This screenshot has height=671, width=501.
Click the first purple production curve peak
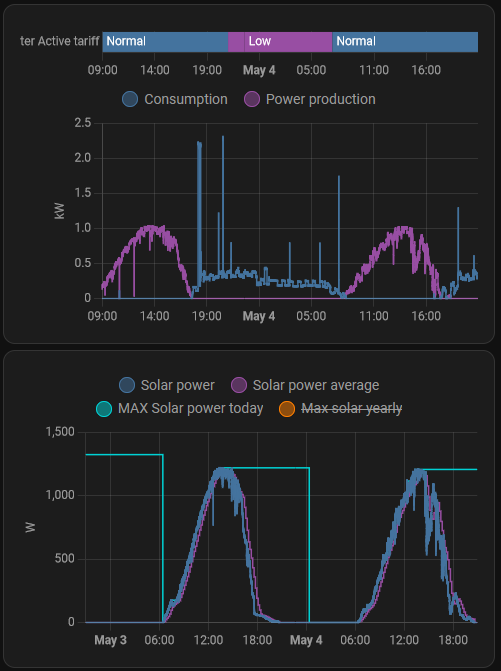150,227
